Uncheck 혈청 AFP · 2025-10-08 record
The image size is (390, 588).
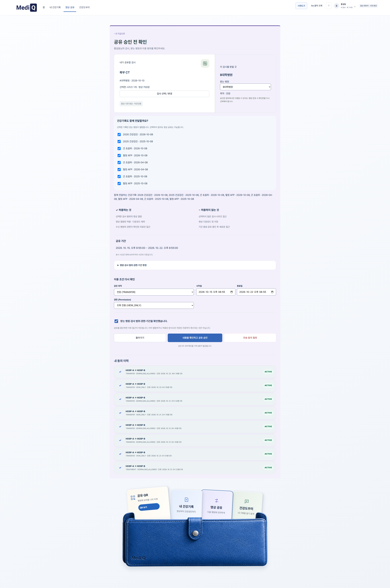tap(119, 183)
